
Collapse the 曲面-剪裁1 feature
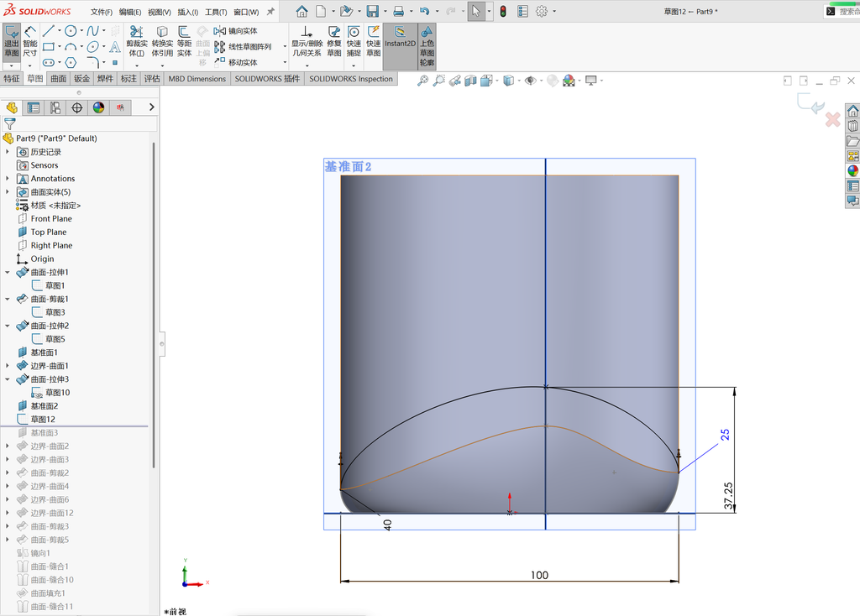click(x=7, y=299)
